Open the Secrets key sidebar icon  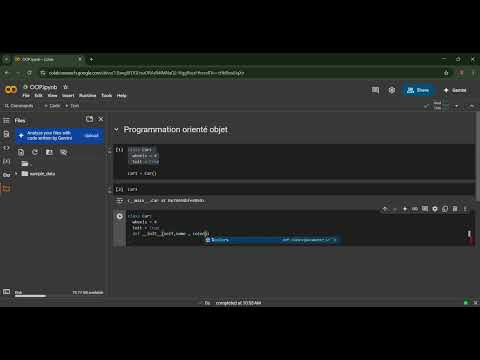click(6, 175)
